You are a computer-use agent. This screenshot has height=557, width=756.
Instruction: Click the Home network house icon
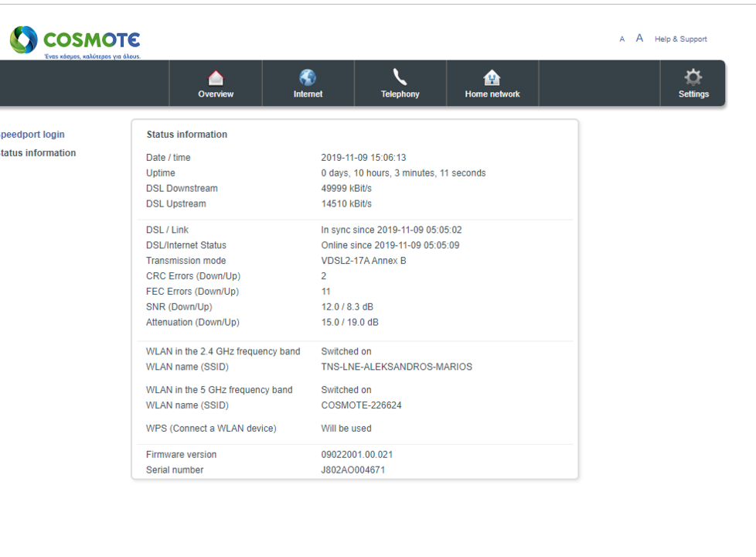[x=492, y=77]
